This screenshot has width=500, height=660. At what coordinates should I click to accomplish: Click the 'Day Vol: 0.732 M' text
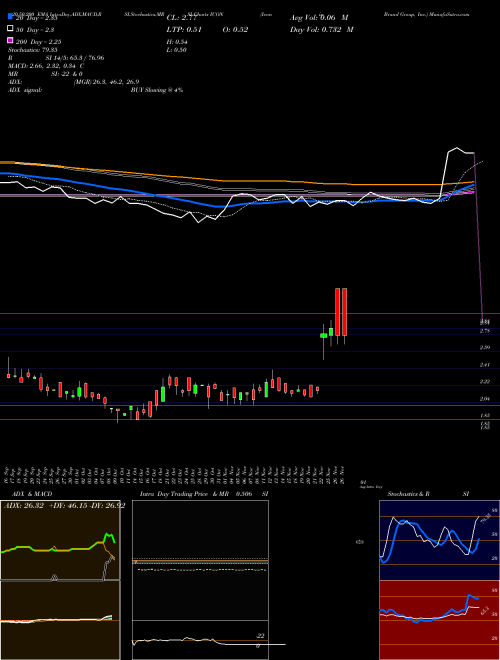click(322, 29)
